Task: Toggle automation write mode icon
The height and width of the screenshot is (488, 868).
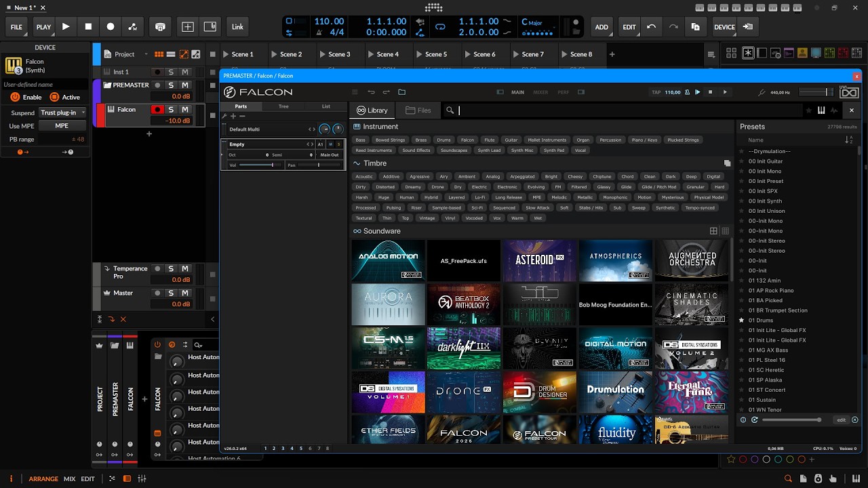Action: 133,26
